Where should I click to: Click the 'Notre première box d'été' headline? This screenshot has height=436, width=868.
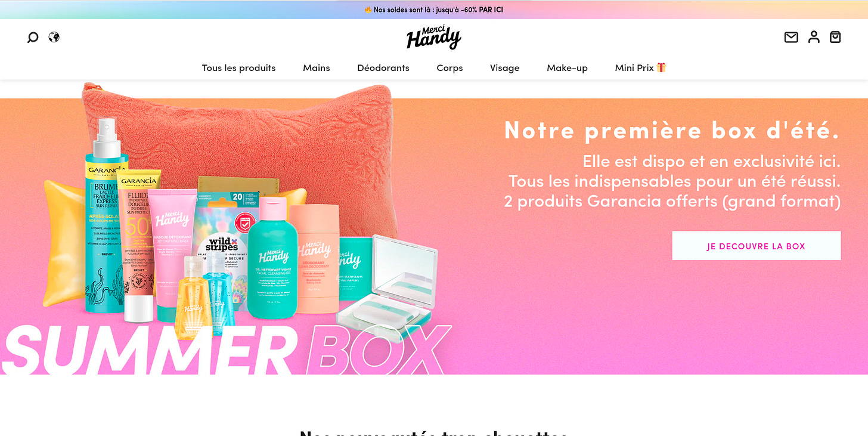point(672,130)
